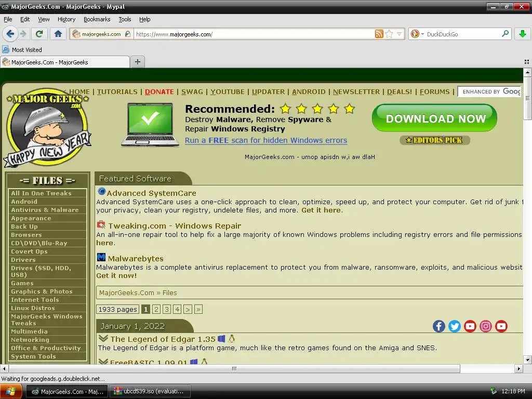Click the Windows icon next to Legend of Edgar
This screenshot has width=532, height=399.
(x=221, y=339)
